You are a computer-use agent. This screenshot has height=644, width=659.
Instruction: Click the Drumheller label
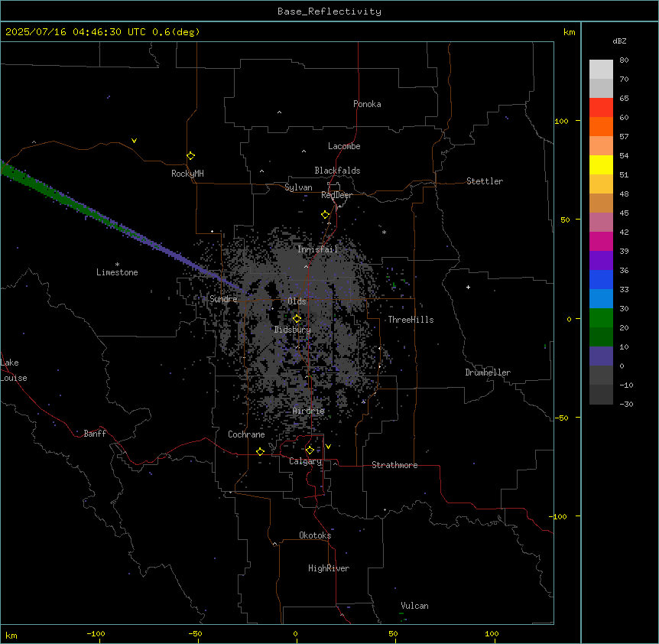click(x=488, y=372)
